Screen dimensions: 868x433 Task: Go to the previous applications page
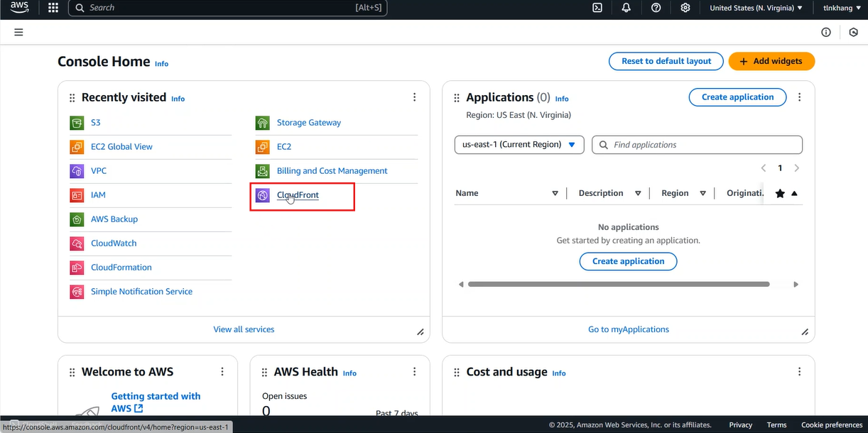pyautogui.click(x=764, y=168)
